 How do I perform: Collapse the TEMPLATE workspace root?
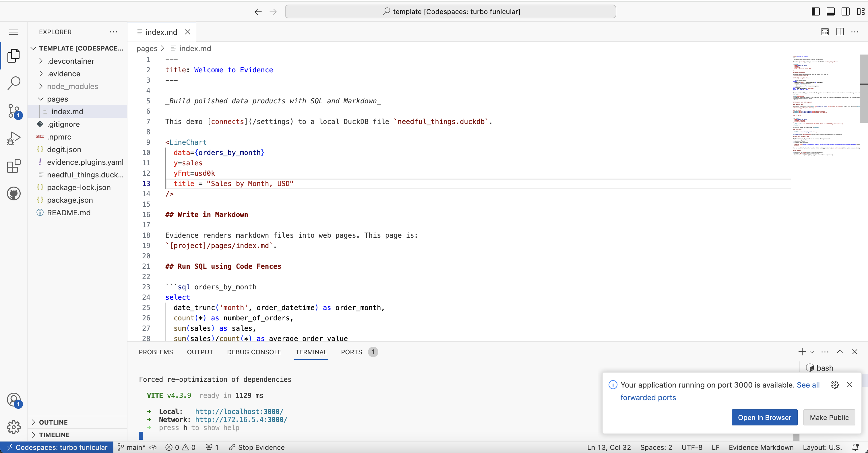pos(77,48)
